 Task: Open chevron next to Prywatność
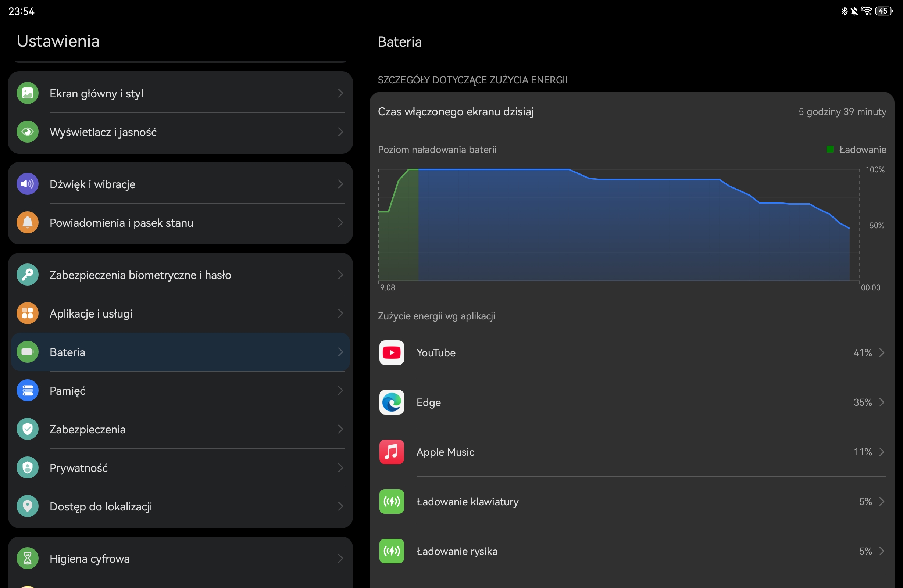pos(340,468)
